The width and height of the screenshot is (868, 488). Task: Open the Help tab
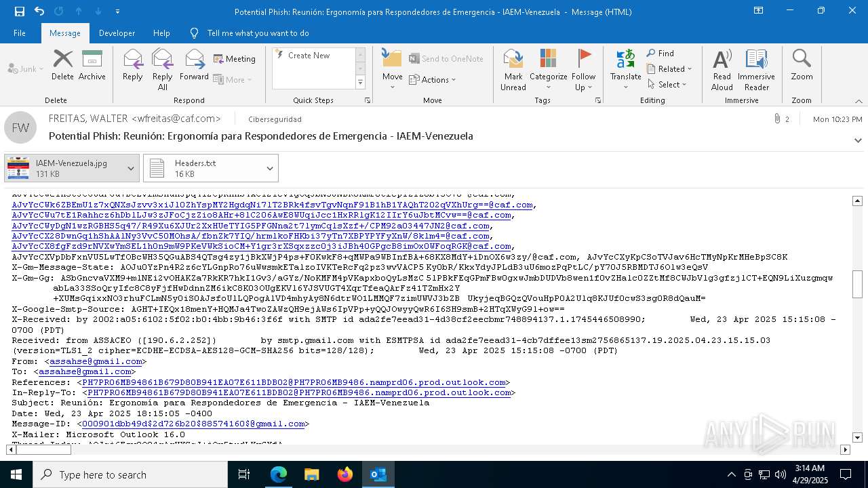click(x=161, y=33)
